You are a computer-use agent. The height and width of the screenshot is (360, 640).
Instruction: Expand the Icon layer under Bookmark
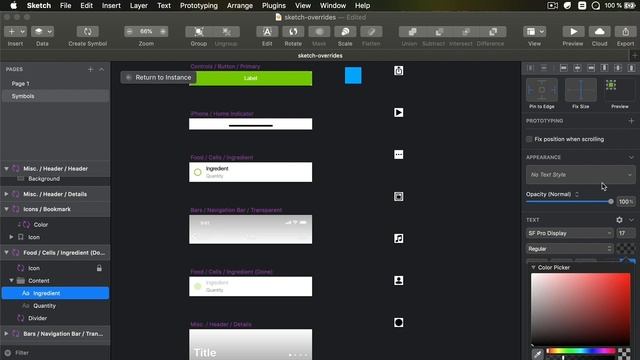click(x=11, y=237)
